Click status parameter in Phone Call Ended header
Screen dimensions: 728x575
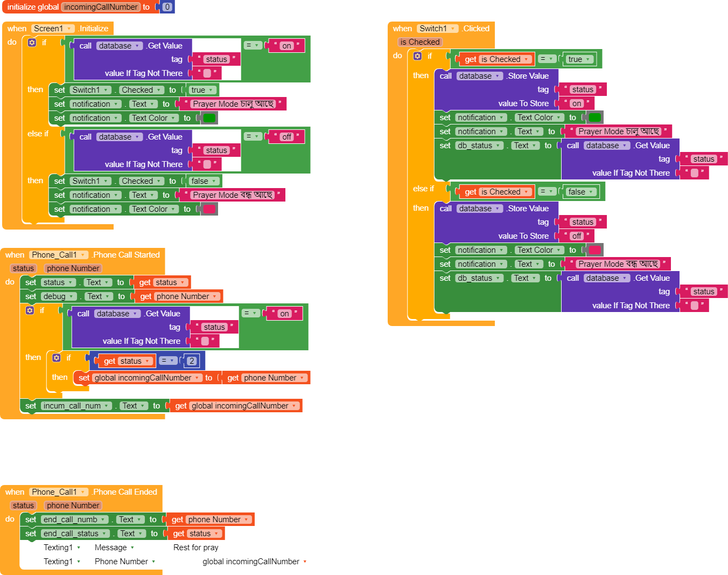23,505
